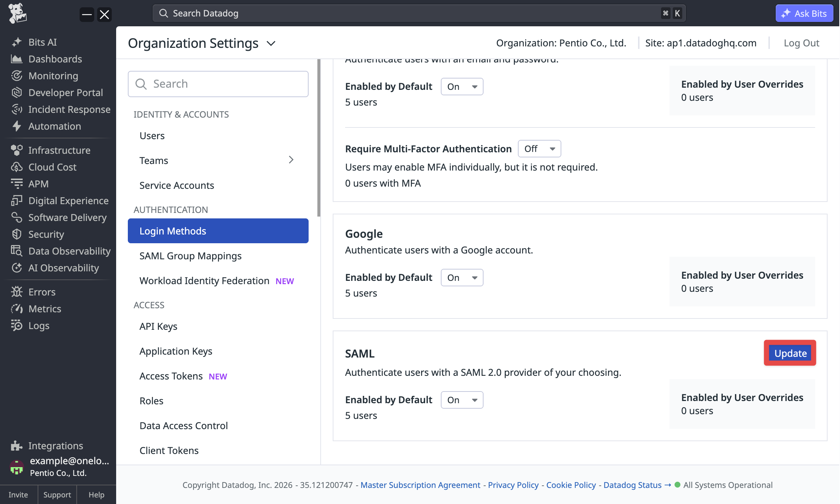The height and width of the screenshot is (504, 840).
Task: Click Enabled by User Overrides under SAML
Action: [x=742, y=397]
